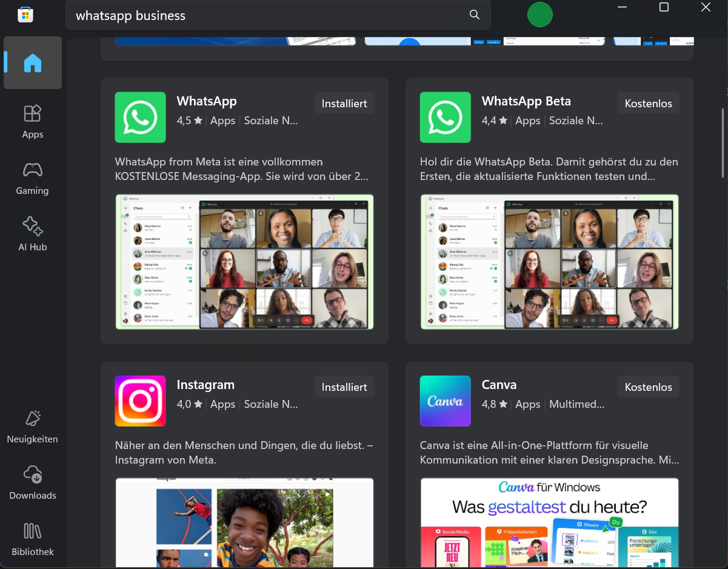The width and height of the screenshot is (728, 569).
Task: Click the Instagram app icon
Action: [141, 401]
